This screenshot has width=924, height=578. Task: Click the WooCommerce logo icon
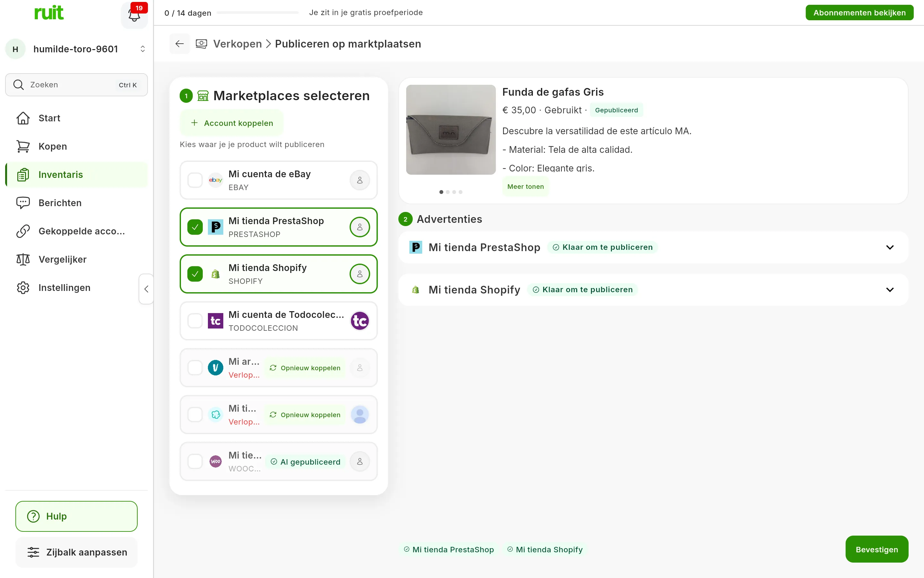[215, 461]
